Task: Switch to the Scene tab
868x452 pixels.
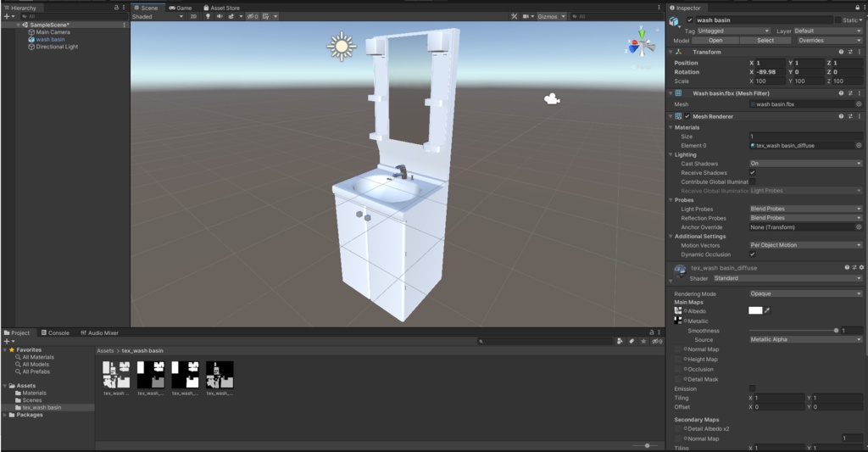Action: coord(146,8)
